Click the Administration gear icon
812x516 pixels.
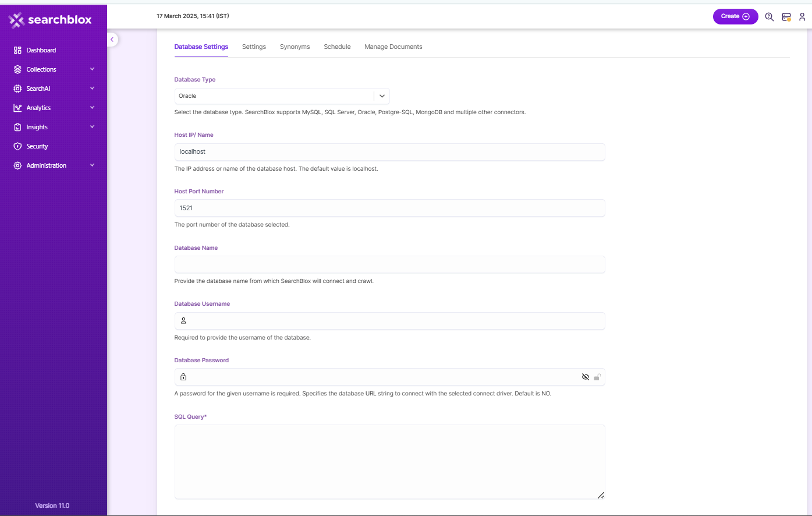[17, 165]
